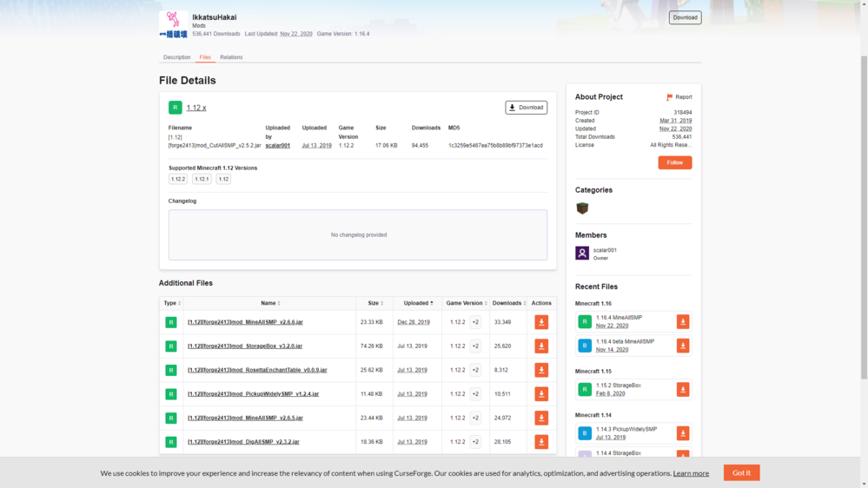
Task: Download recent file 1.16.4 beta MineAllSMP
Action: [683, 346]
